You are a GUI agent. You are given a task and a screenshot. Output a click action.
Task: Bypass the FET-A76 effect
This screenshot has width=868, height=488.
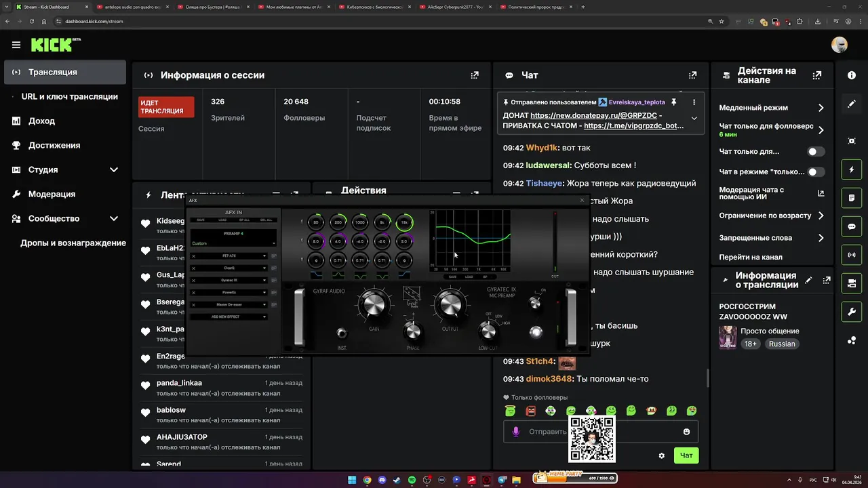point(274,256)
